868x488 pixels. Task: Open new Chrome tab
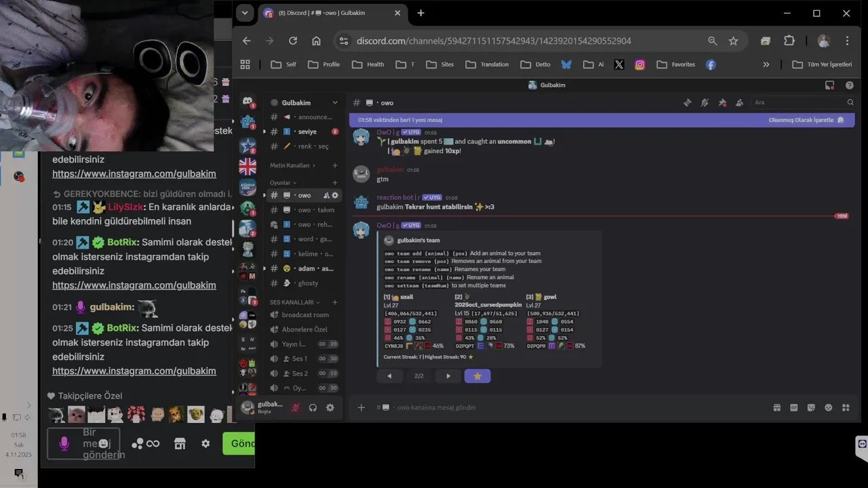pyautogui.click(x=420, y=13)
